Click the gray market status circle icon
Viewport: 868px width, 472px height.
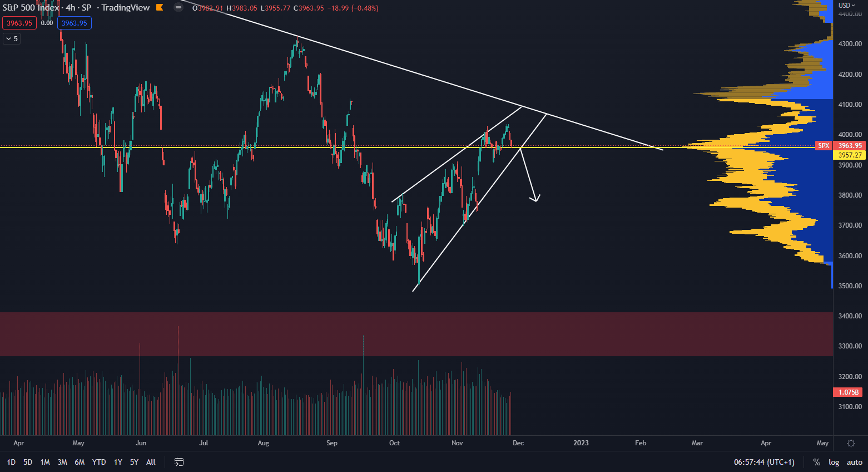pyautogui.click(x=178, y=8)
